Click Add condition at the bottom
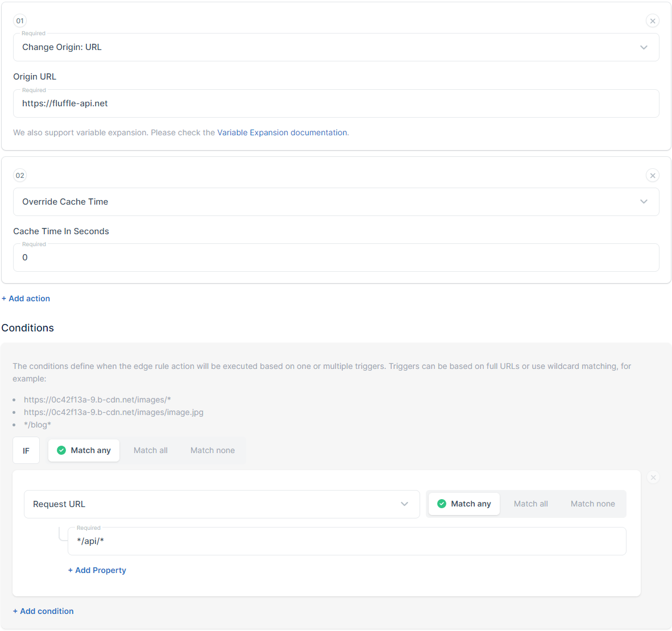 (43, 611)
